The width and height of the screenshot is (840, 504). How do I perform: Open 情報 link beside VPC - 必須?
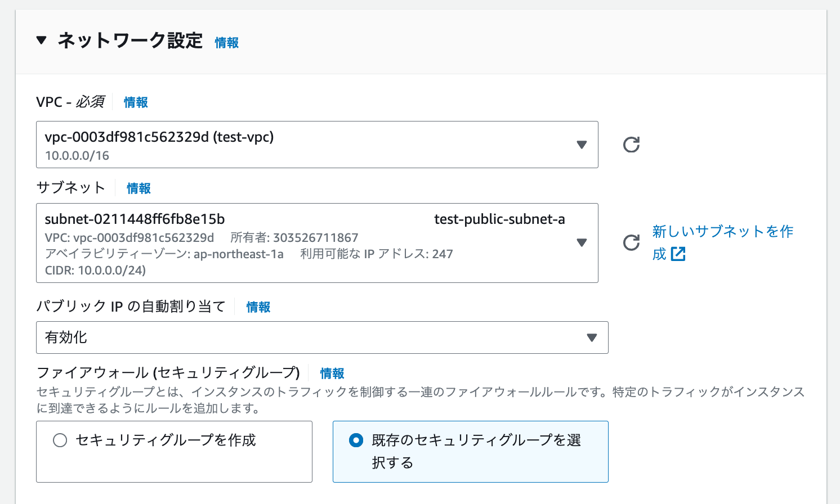(136, 102)
